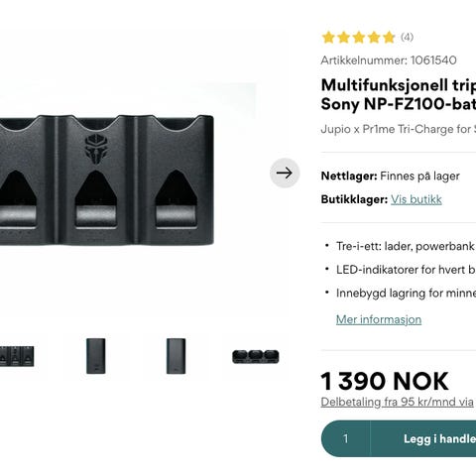The width and height of the screenshot is (476, 476).
Task: Select the second single battery thumbnail
Action: pyautogui.click(x=96, y=356)
